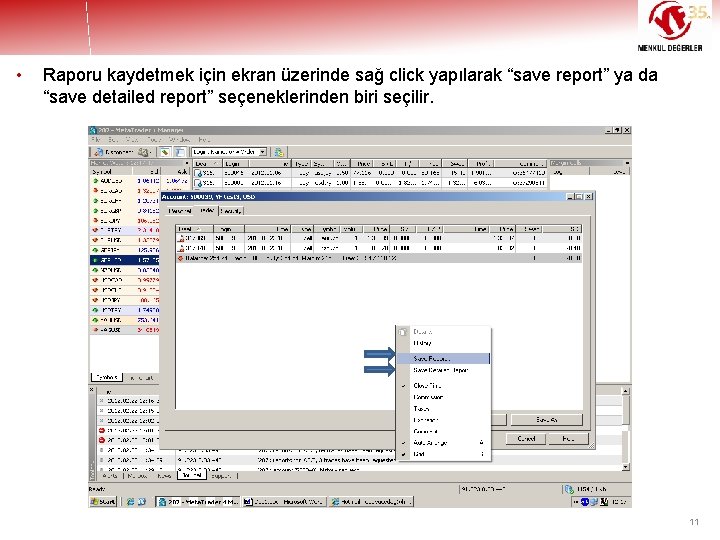Open the login search combo box arrow
This screenshot has height=540, width=720.
coord(263,152)
